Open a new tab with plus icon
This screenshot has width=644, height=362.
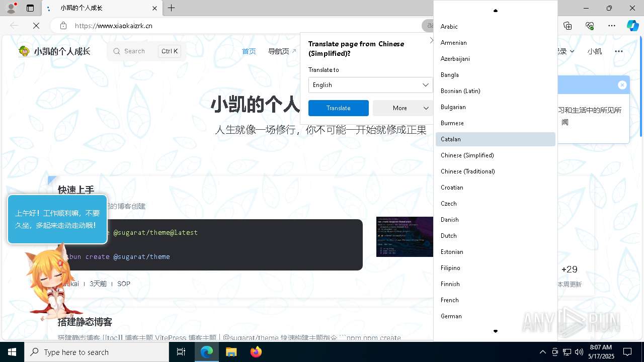172,8
